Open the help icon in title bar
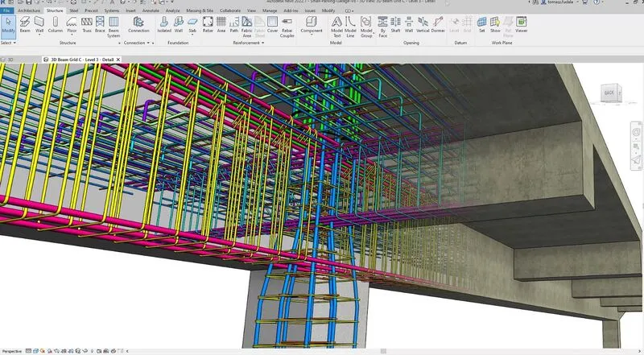This screenshot has height=355, width=644. click(597, 2)
